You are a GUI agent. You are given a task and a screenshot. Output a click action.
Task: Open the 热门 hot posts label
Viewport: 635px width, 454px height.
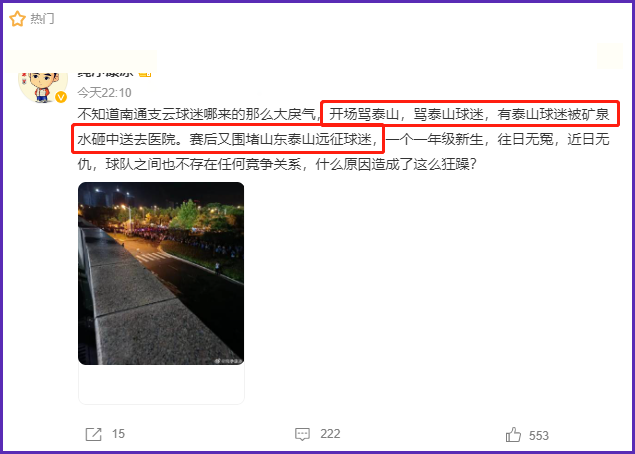42,19
